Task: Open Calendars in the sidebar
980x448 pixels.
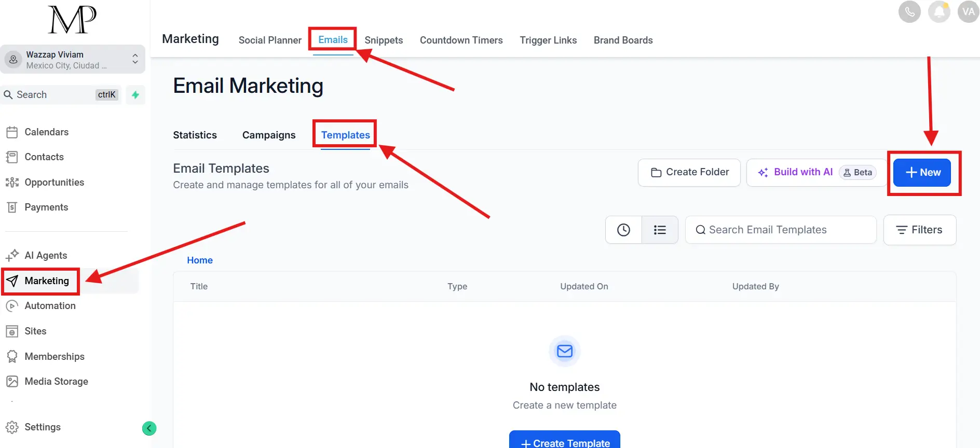Action: tap(46, 132)
